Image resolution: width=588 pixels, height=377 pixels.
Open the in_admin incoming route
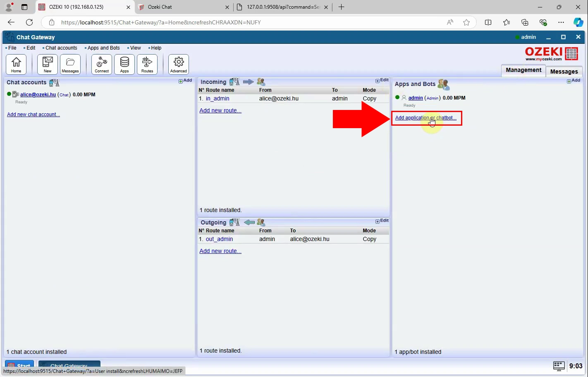tap(218, 98)
